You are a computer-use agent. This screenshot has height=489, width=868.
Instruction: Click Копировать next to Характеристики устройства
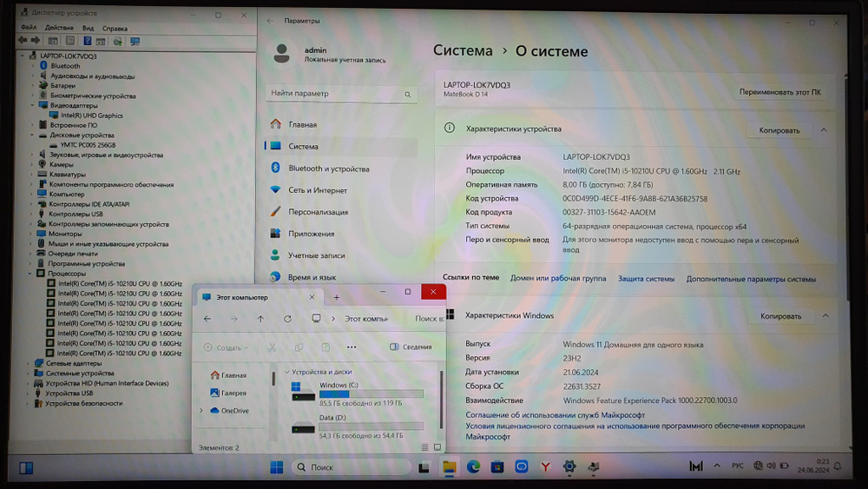(x=779, y=130)
